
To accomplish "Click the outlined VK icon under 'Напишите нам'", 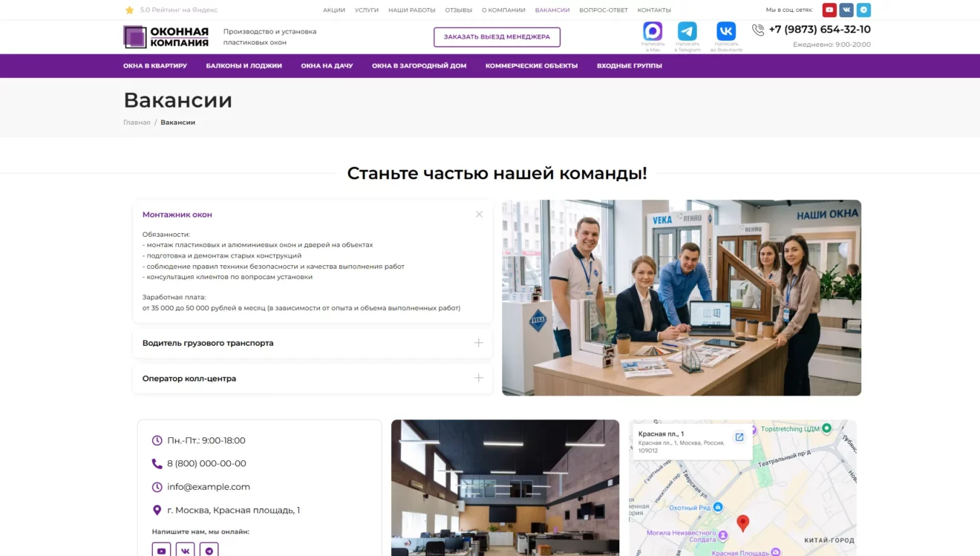I will click(185, 551).
